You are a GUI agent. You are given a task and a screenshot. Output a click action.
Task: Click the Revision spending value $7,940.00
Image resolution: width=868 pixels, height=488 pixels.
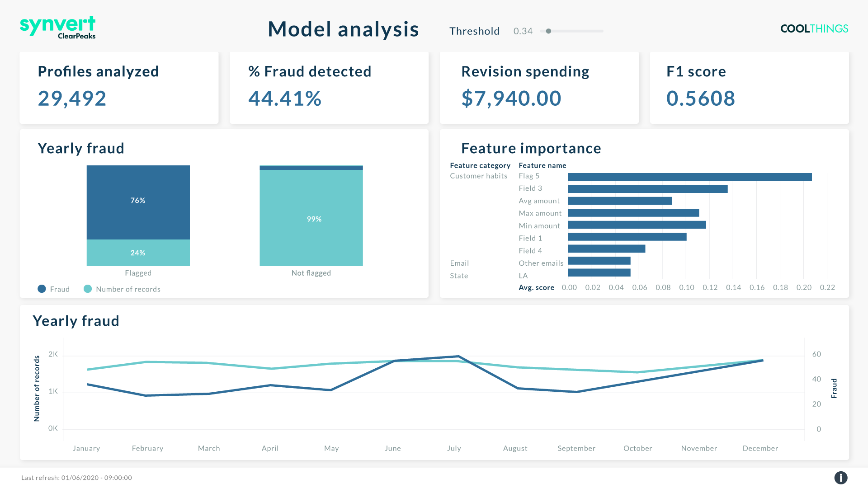511,99
